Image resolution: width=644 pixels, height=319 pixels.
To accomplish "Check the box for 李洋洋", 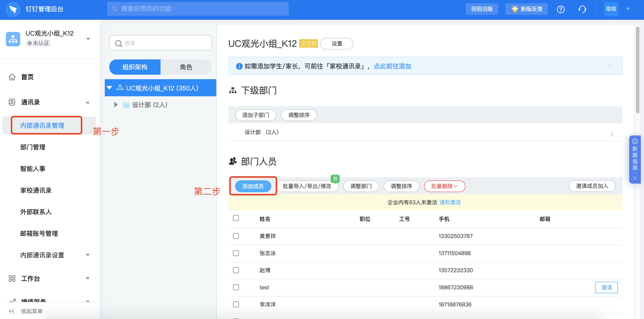I will point(236,304).
